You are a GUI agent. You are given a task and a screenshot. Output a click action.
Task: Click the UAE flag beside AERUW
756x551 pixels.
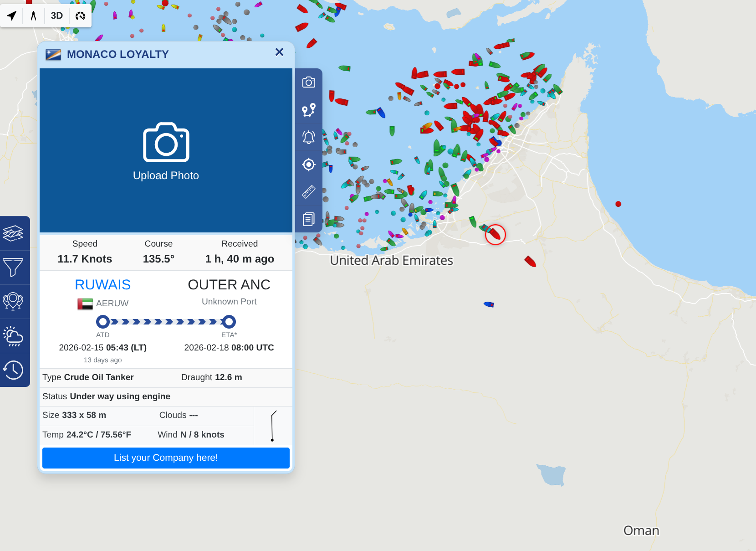point(85,304)
